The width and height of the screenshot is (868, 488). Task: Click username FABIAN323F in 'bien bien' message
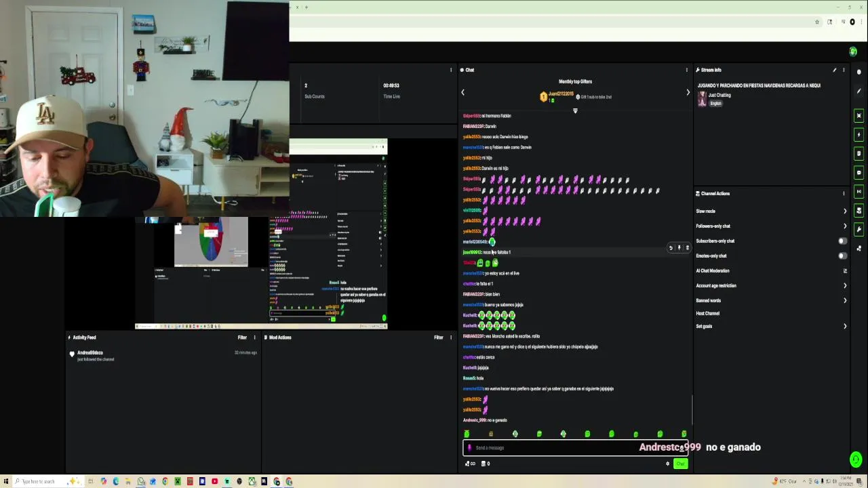tap(473, 294)
